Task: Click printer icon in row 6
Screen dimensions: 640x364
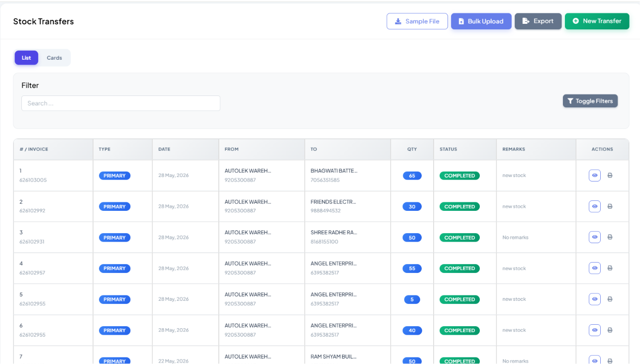Action: [610, 330]
